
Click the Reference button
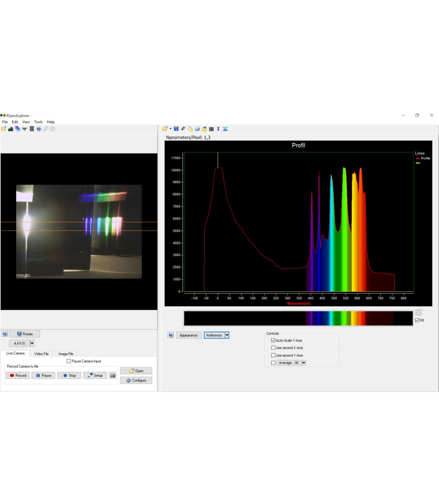pyautogui.click(x=214, y=335)
